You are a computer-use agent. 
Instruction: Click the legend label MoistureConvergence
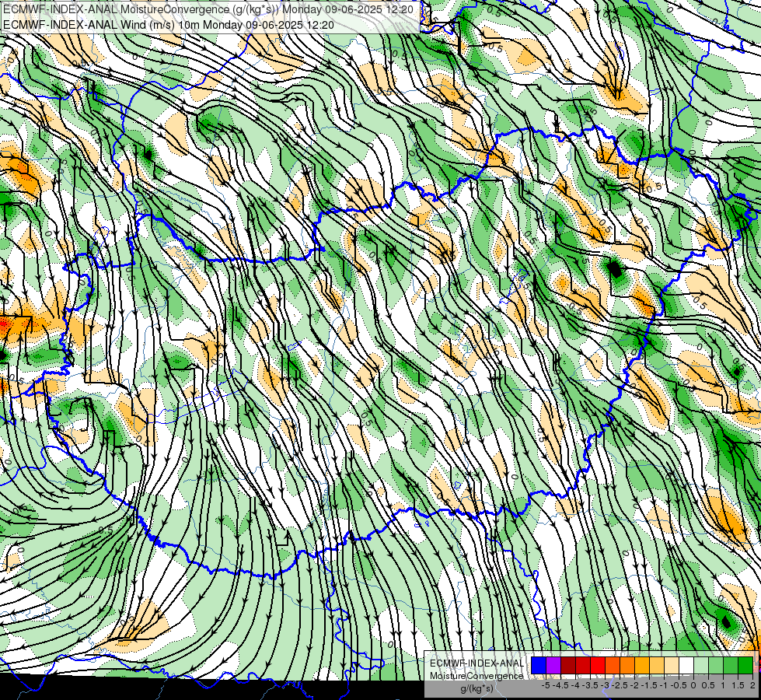(476, 676)
